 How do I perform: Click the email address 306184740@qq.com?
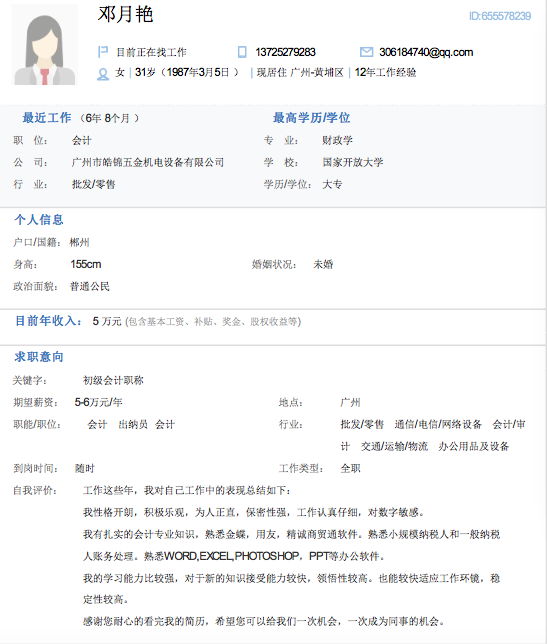[426, 52]
